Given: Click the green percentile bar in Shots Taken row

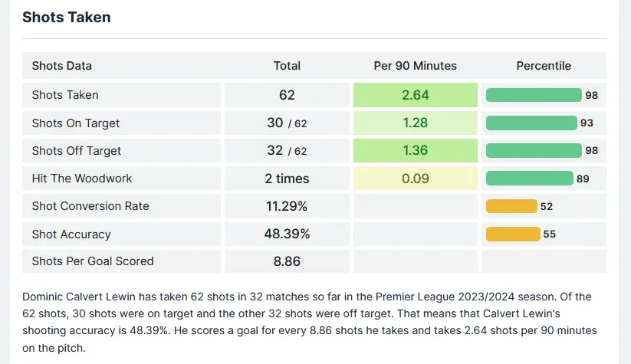Looking at the screenshot, I should 534,95.
